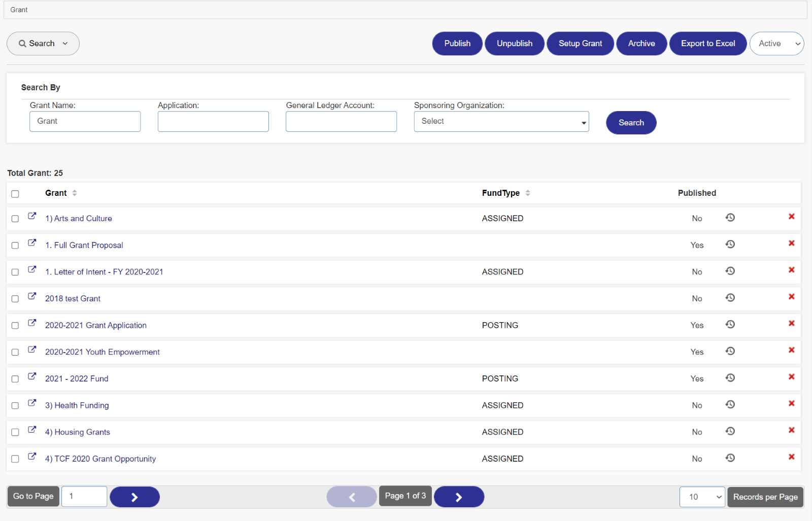Sort by the FundType column arrows
The image size is (812, 521).
point(528,193)
